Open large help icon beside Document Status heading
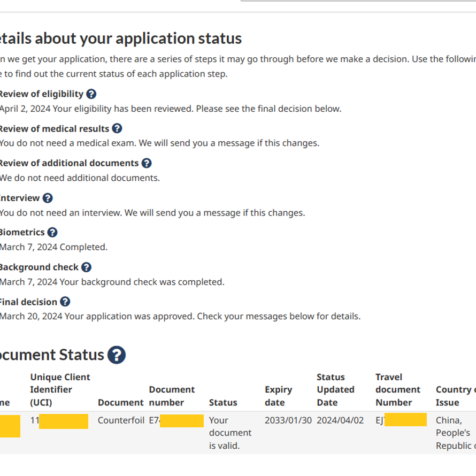The height and width of the screenshot is (476, 476). [117, 355]
